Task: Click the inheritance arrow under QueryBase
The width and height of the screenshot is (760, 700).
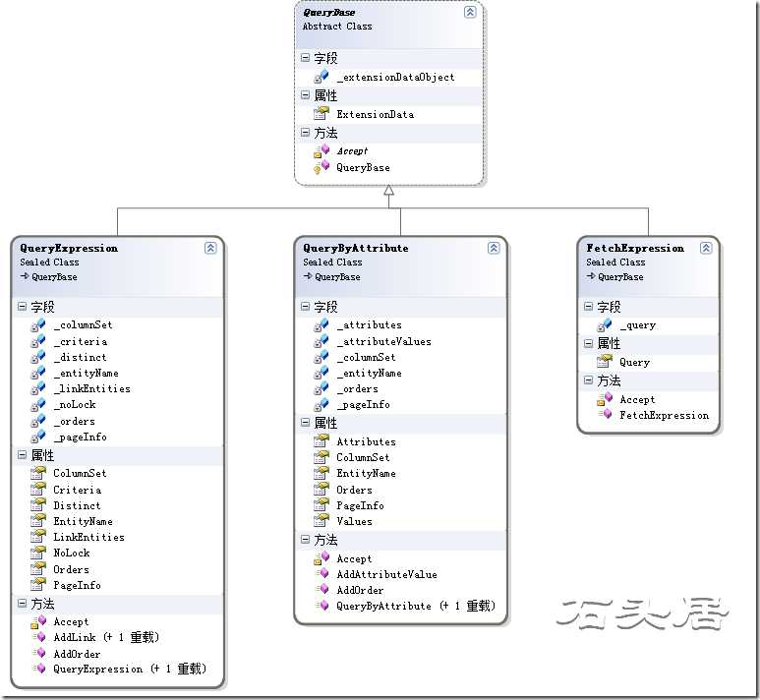Action: pyautogui.click(x=388, y=190)
